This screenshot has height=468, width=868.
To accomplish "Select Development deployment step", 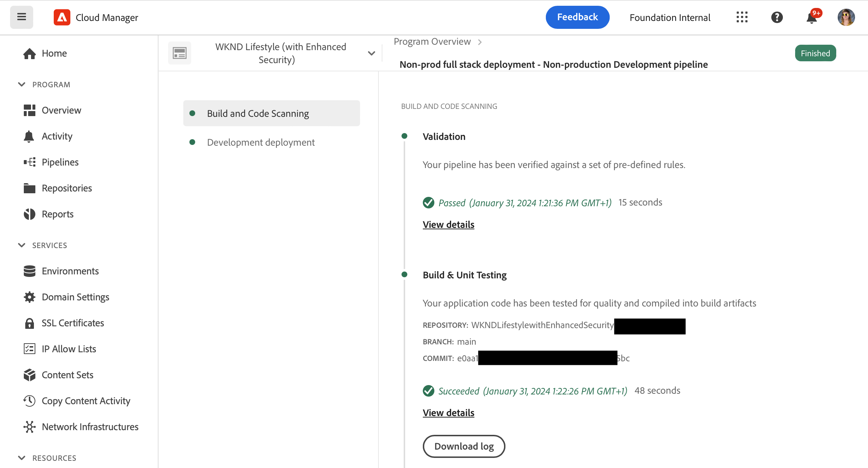I will [x=260, y=142].
